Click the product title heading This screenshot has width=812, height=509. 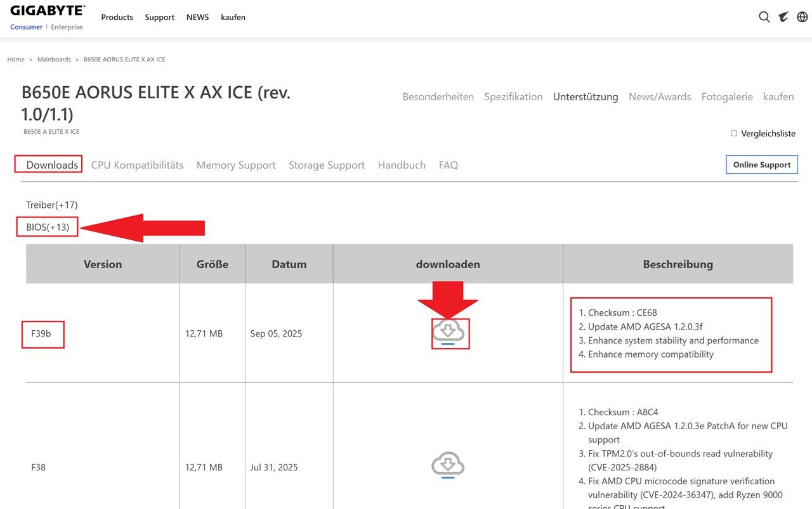coord(156,103)
